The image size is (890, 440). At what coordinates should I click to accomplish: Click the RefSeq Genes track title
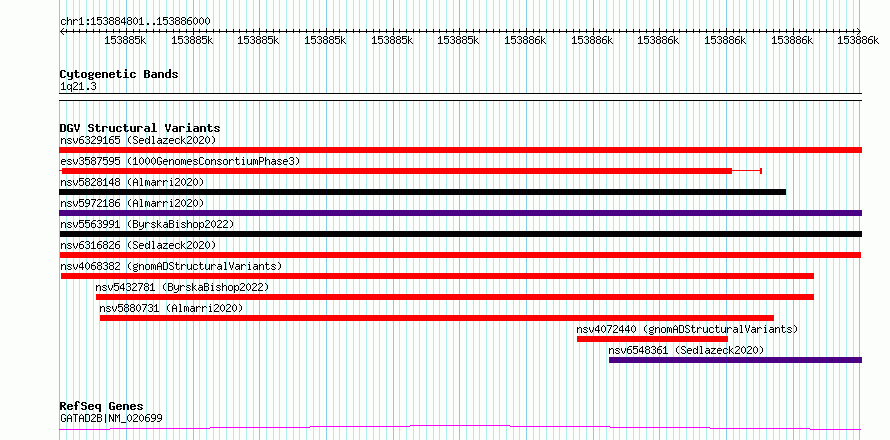102,407
